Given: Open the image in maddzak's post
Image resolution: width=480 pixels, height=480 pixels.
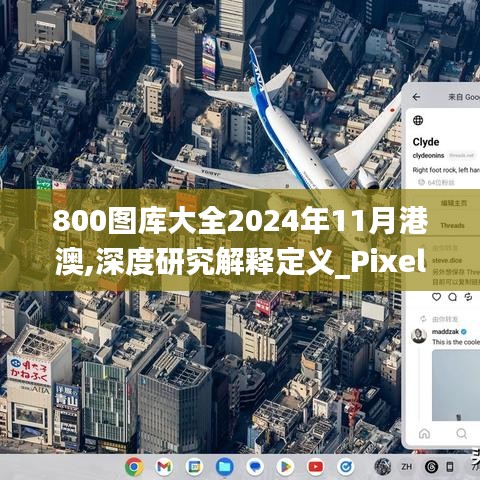Looking at the screenshot, I should 456,385.
